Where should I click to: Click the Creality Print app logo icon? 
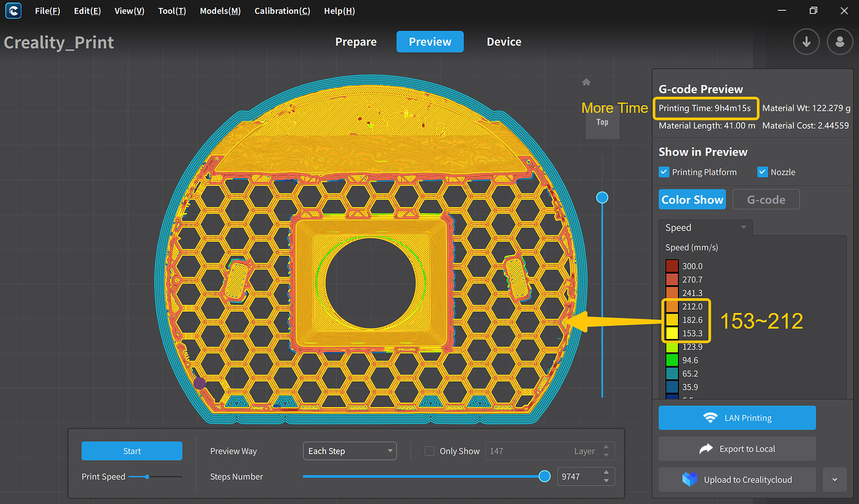13,11
